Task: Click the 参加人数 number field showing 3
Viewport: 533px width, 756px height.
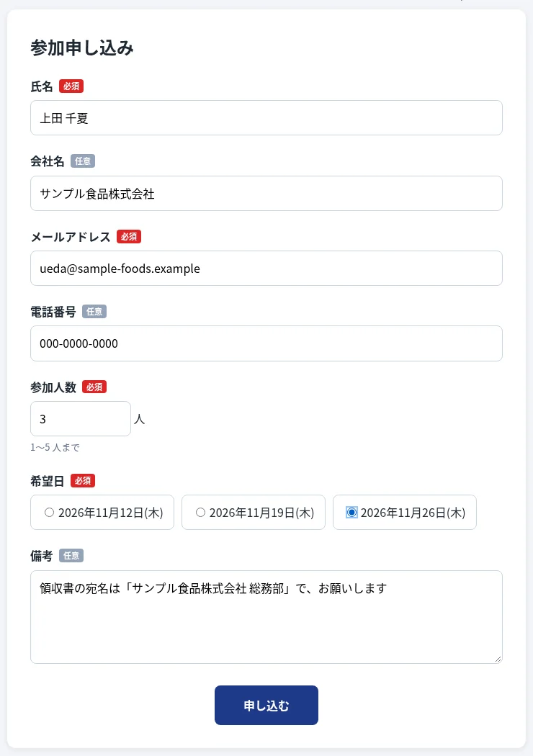Action: coord(81,418)
